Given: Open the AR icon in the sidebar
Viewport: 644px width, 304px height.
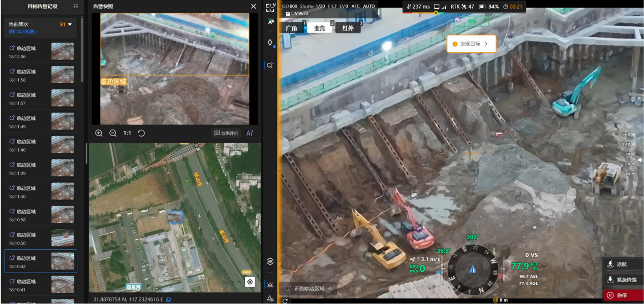Looking at the screenshot, I should (x=270, y=262).
